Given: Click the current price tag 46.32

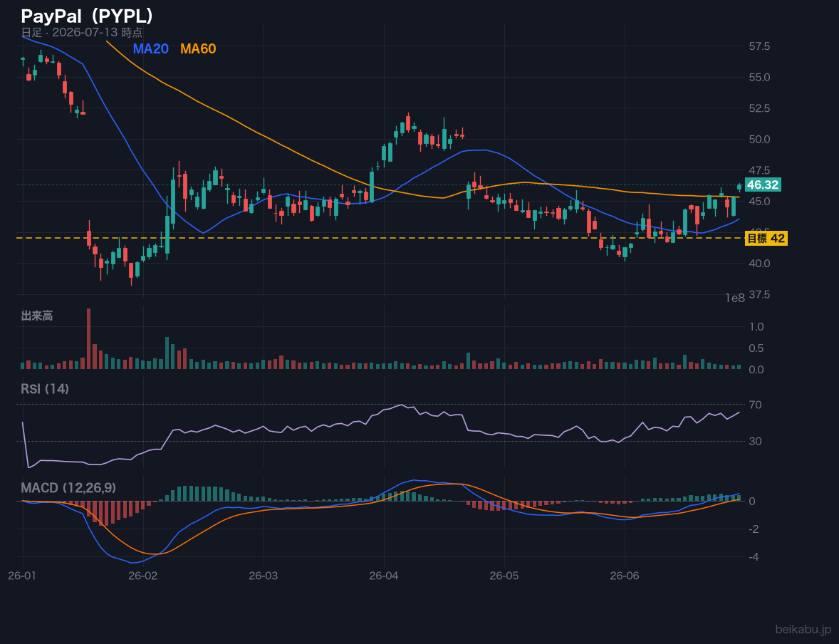Looking at the screenshot, I should [x=763, y=185].
